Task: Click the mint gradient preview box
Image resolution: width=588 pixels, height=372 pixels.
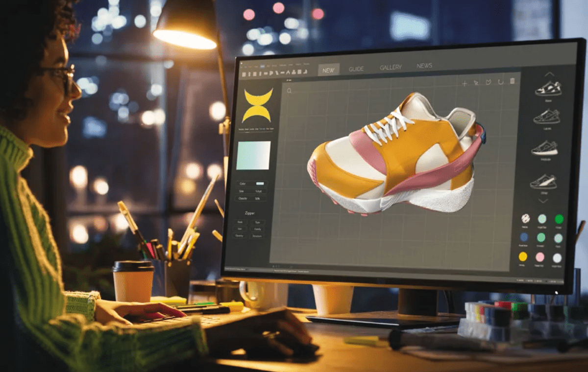Action: pos(253,155)
